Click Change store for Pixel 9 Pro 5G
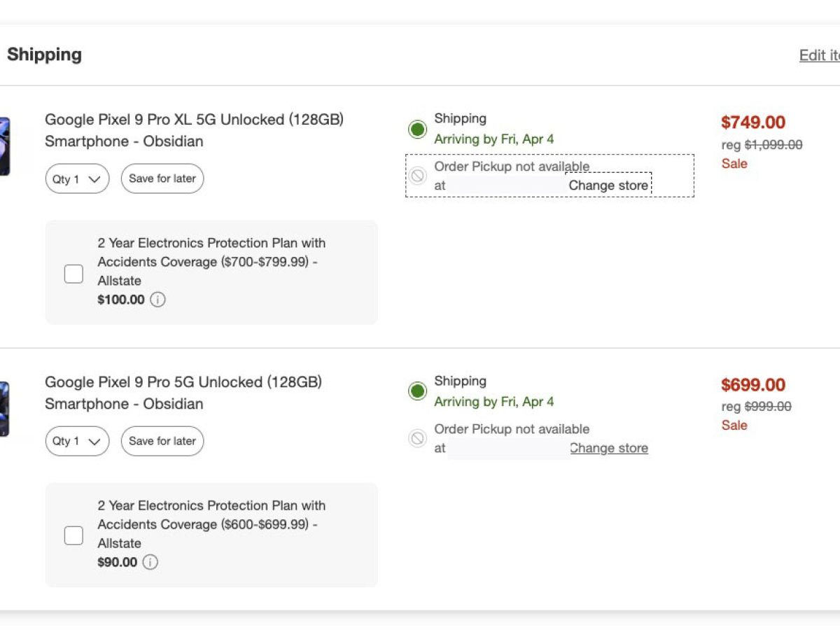840x630 pixels. pyautogui.click(x=609, y=448)
